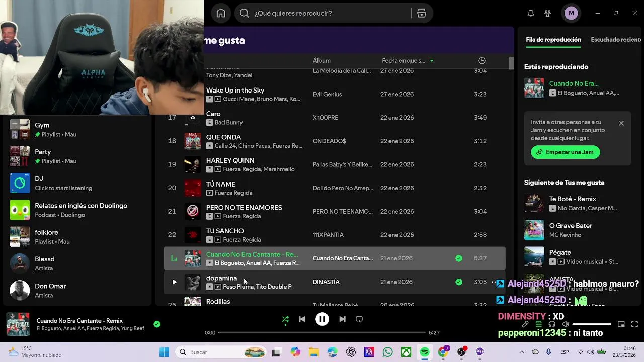The image size is (644, 362).
Task: Open the folklore playlist
Action: click(x=78, y=237)
